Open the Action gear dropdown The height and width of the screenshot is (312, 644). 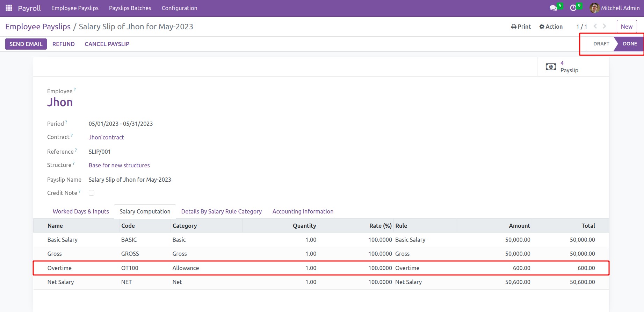tap(551, 27)
